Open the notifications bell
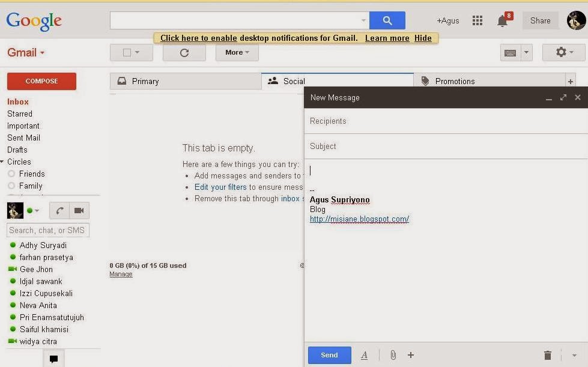 coord(502,20)
